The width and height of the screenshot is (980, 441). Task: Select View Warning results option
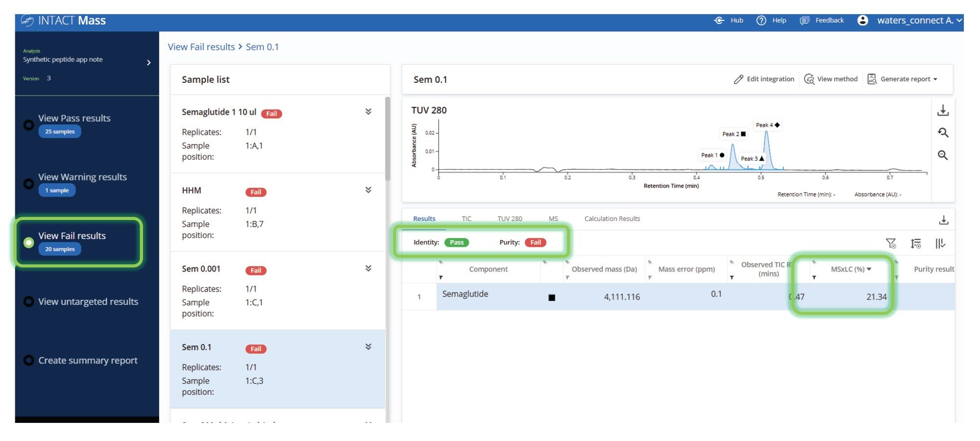29,184
